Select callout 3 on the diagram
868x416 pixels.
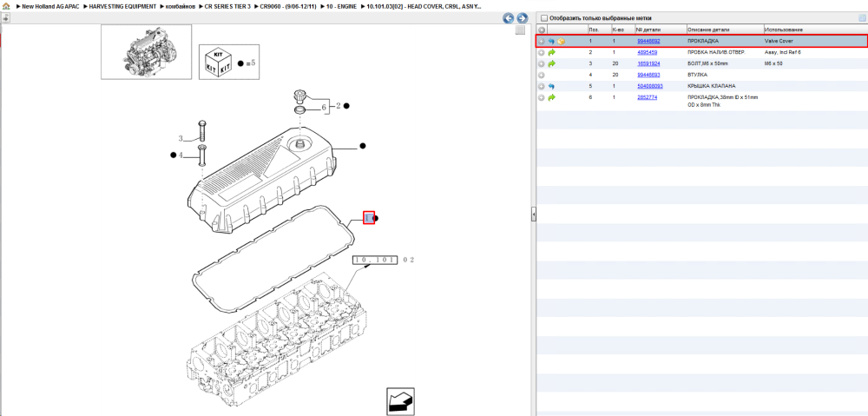tap(181, 138)
